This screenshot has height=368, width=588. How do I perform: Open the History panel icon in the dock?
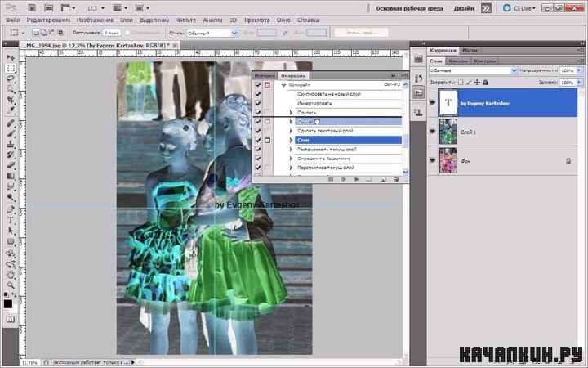click(418, 79)
